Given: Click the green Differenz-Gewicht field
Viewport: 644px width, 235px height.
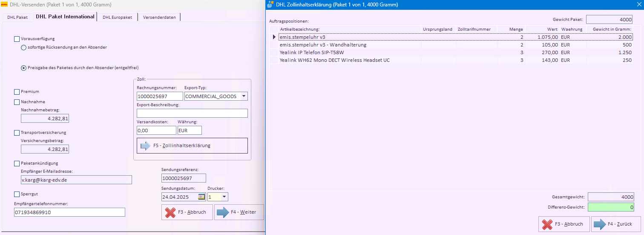Looking at the screenshot, I should pos(611,207).
